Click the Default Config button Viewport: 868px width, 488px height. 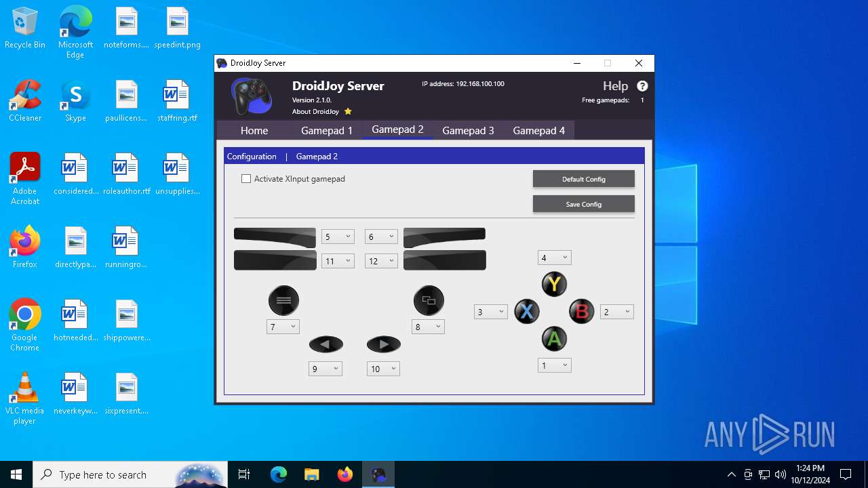pos(584,179)
